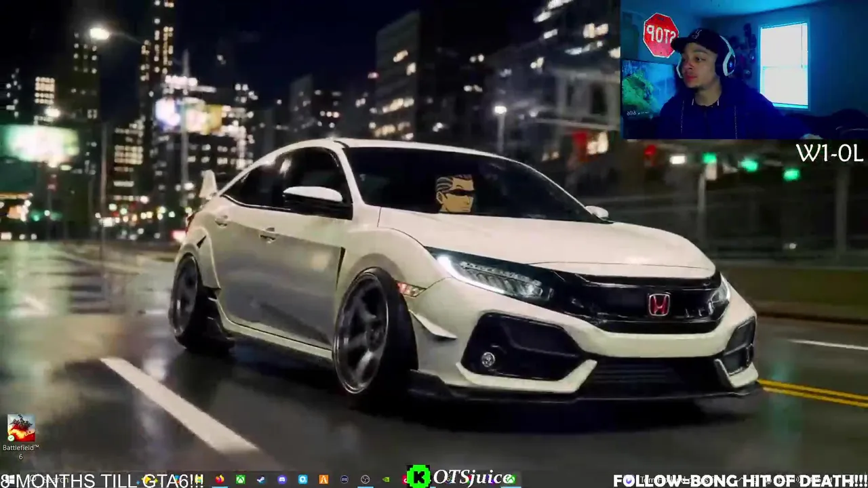Screen dimensions: 868x488
Task: Launch Firefox from the taskbar
Action: [220, 479]
